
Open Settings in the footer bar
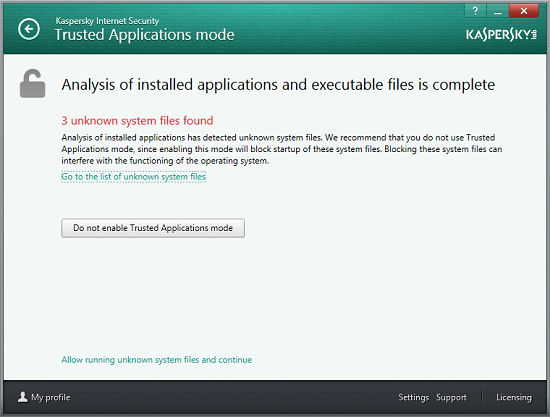pyautogui.click(x=414, y=397)
